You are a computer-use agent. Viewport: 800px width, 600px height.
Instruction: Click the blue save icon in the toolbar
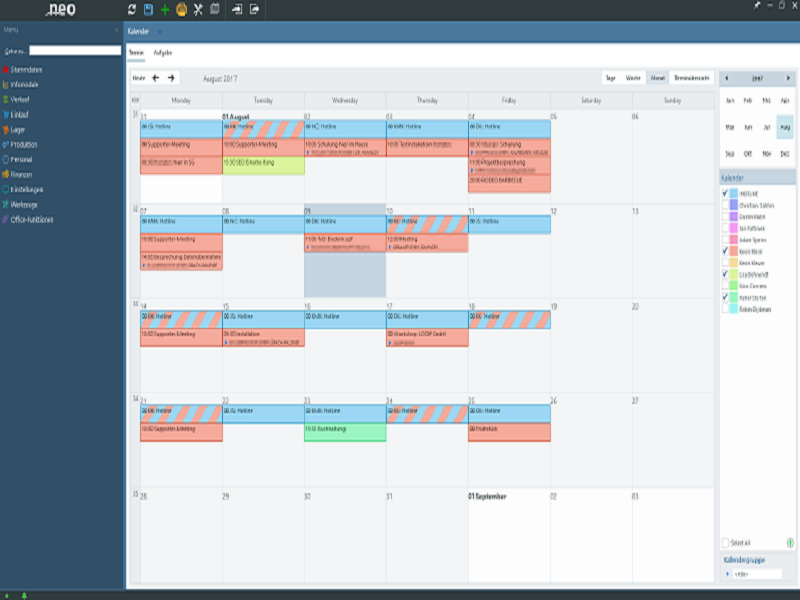(147, 8)
